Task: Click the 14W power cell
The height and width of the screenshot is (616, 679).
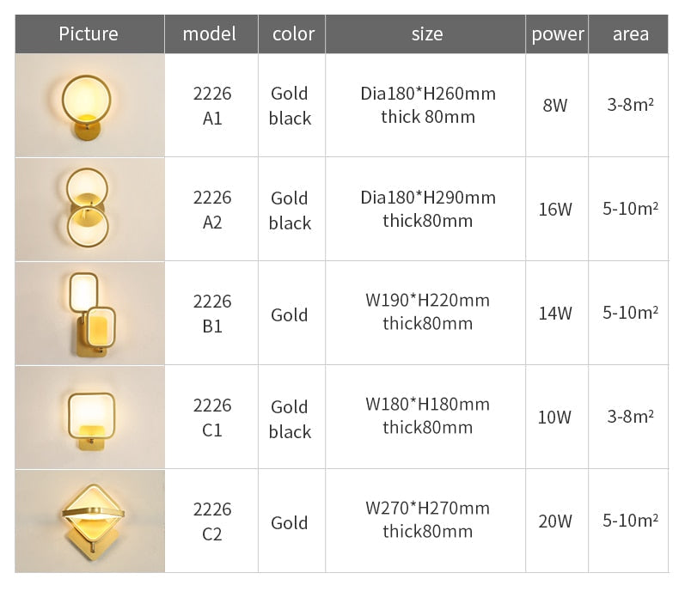Action: [x=557, y=313]
